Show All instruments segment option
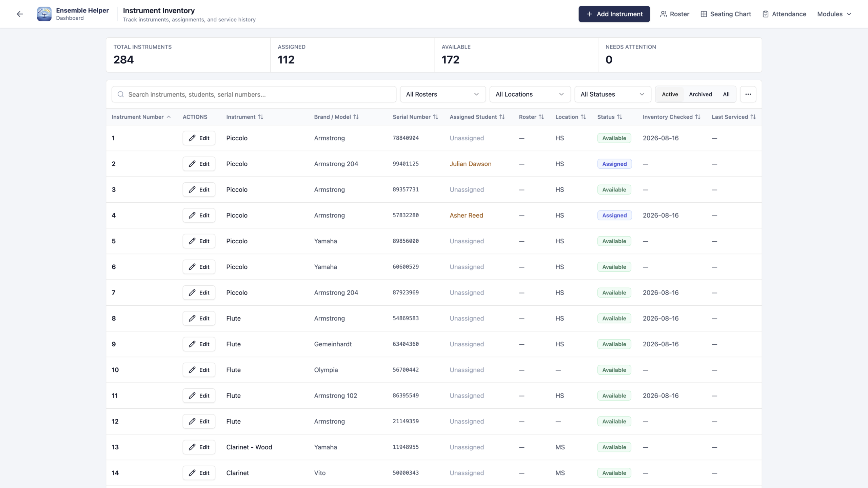This screenshot has width=868, height=488. point(726,94)
